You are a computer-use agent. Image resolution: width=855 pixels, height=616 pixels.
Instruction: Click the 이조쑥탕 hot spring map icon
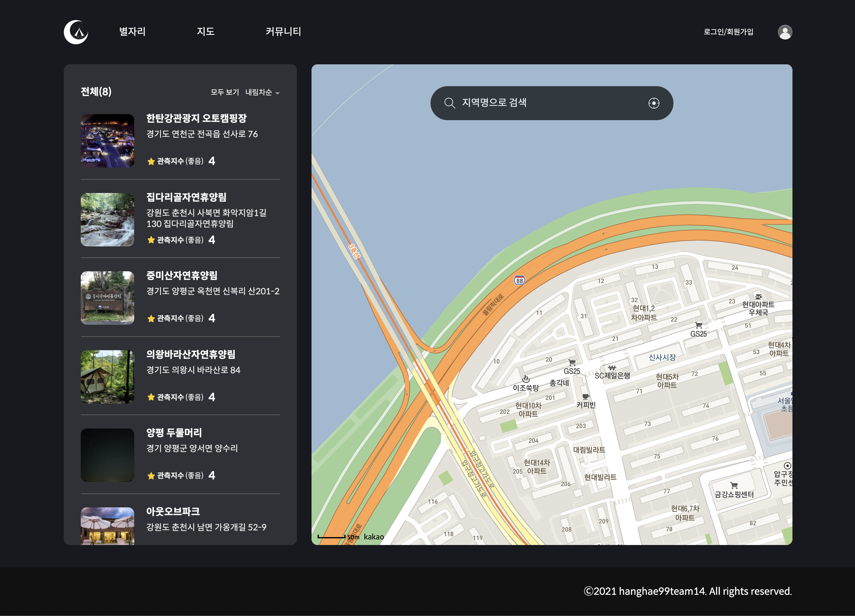pos(526,379)
